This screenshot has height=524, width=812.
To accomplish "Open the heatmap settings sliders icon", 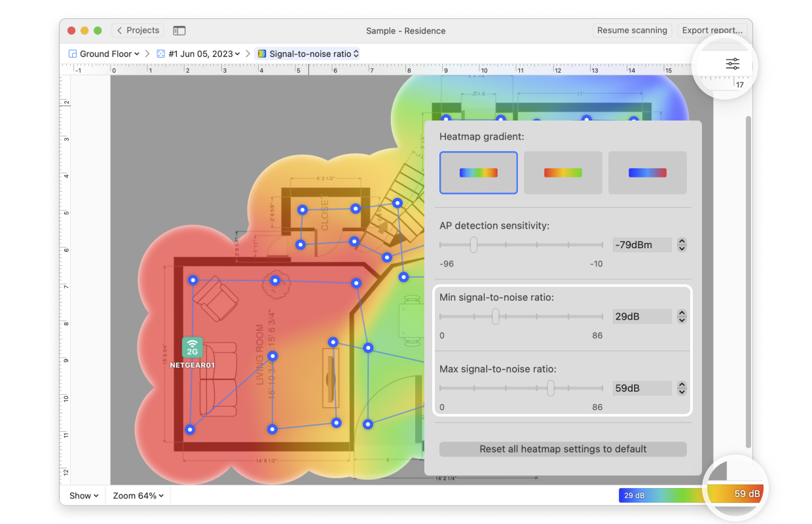I will pyautogui.click(x=732, y=64).
